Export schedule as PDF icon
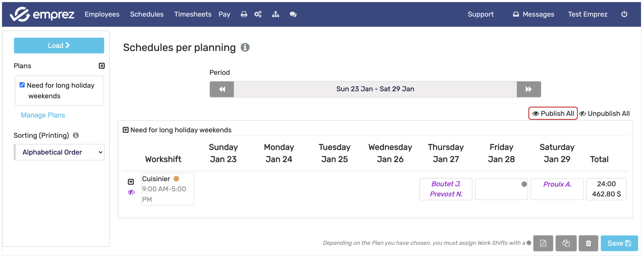Image resolution: width=644 pixels, height=258 pixels. tap(543, 243)
